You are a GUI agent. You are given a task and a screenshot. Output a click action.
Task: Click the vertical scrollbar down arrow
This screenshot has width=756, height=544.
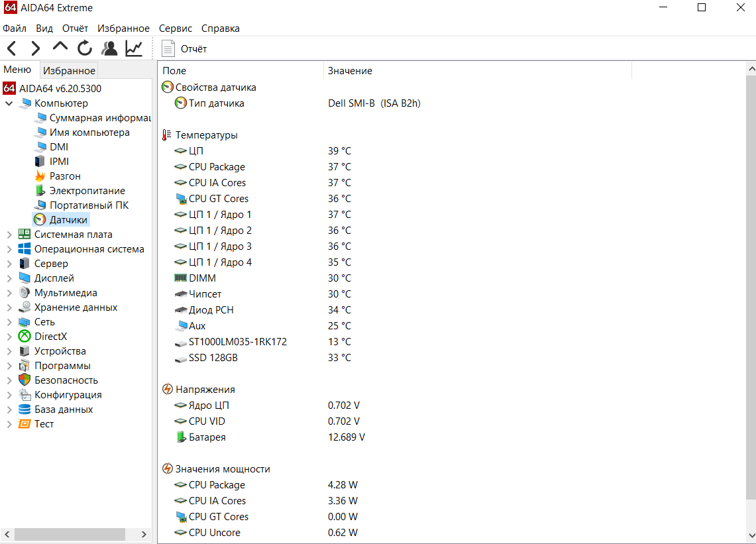tap(751, 535)
